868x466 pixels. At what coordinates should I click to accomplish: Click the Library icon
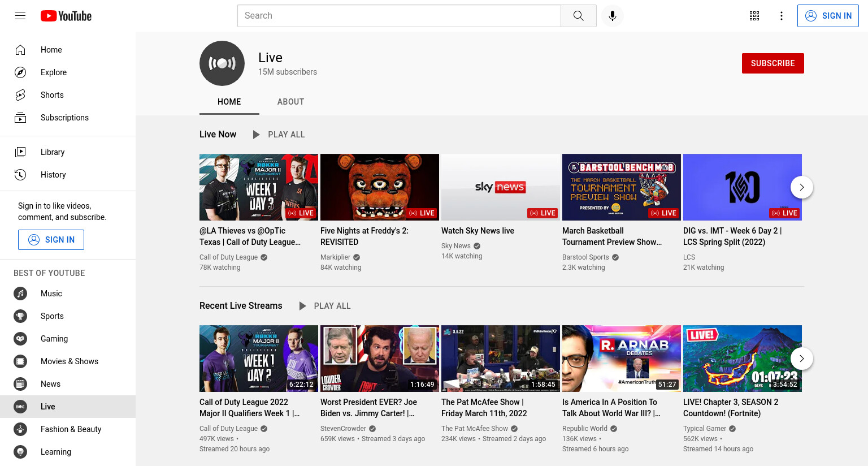(20, 152)
